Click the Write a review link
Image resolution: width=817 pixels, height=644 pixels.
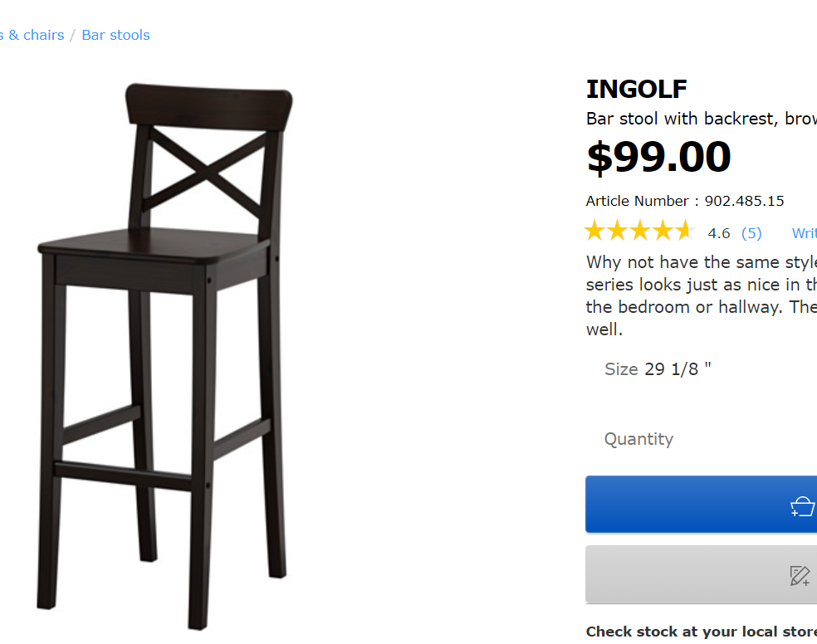tap(804, 233)
